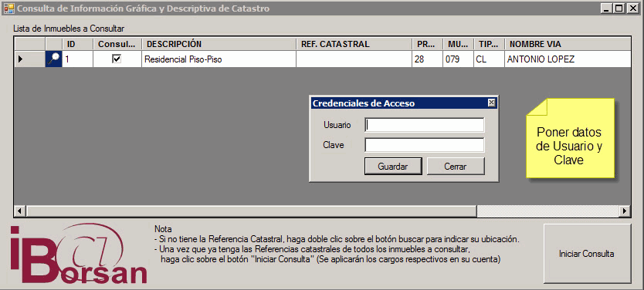Sort by the DESCRIPCIÓN column header

tap(219, 44)
